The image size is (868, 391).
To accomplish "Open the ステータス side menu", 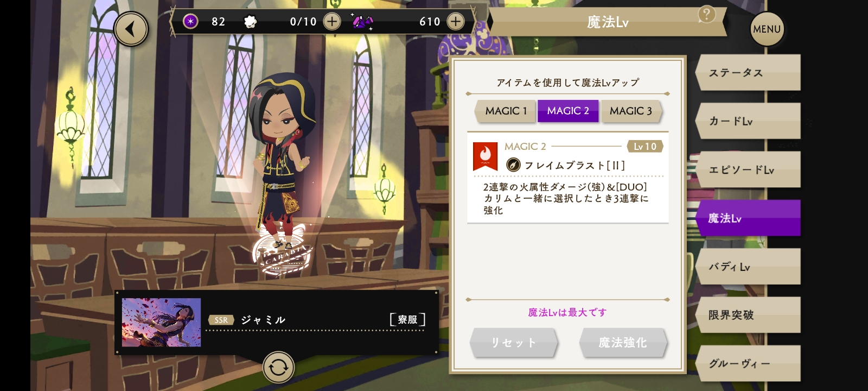I will [x=748, y=72].
